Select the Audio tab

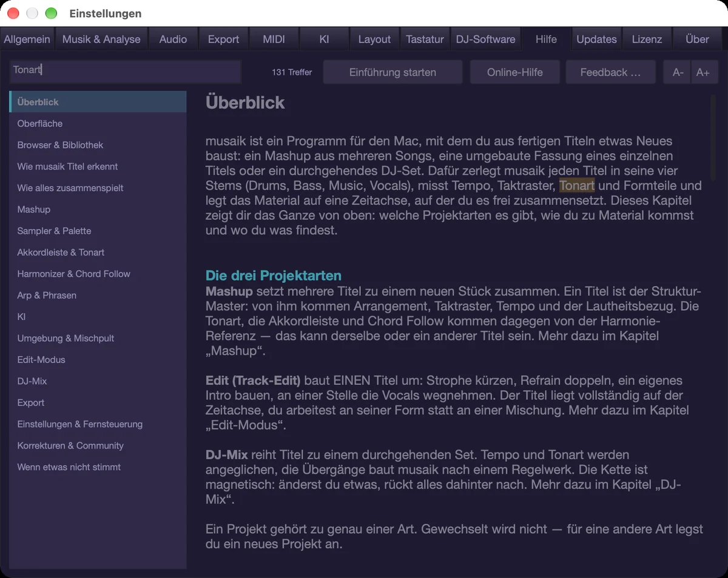point(173,39)
